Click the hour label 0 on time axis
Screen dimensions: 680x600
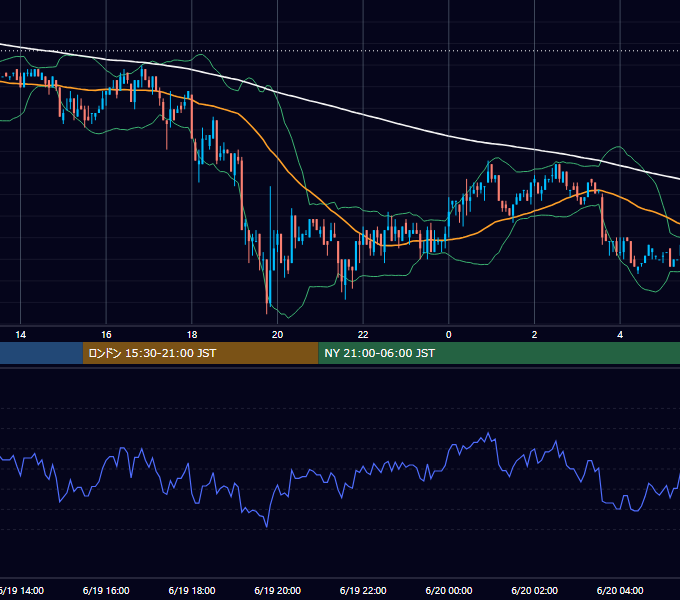click(449, 335)
